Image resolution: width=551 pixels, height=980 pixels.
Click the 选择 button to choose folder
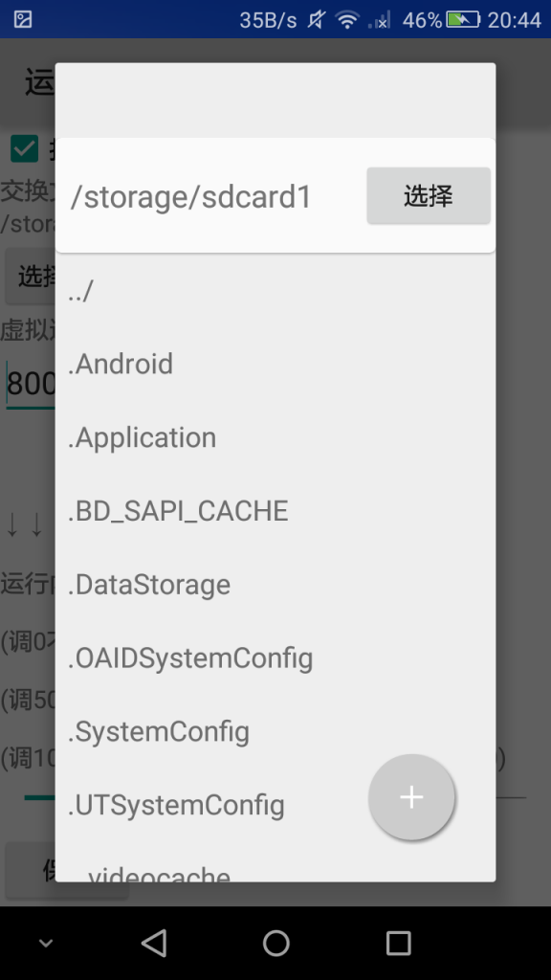pos(429,195)
